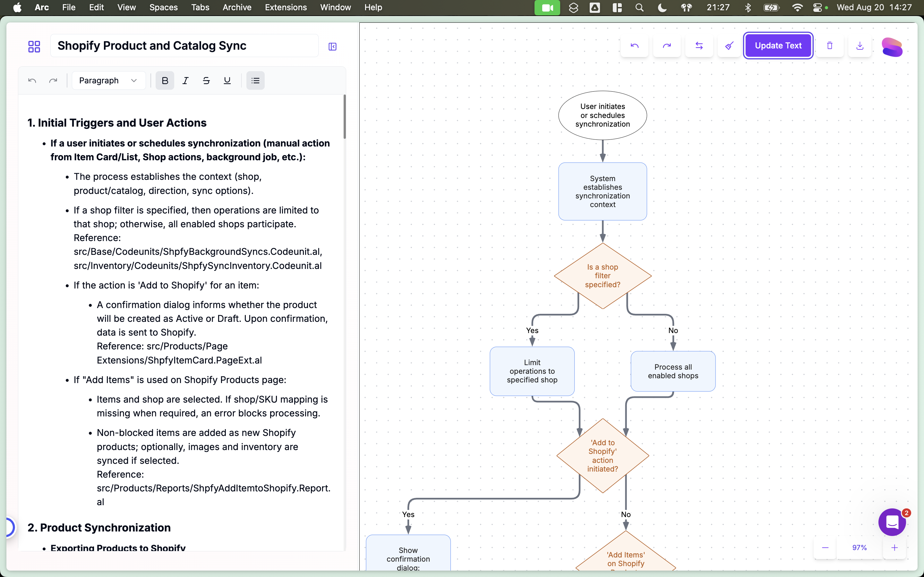Delete diagram with trash icon
The width and height of the screenshot is (924, 577).
(829, 46)
